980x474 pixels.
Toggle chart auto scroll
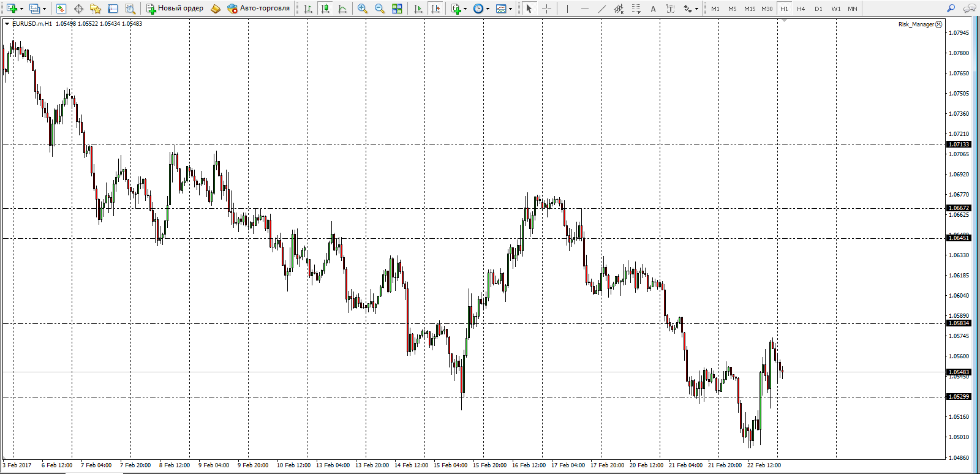pyautogui.click(x=418, y=9)
